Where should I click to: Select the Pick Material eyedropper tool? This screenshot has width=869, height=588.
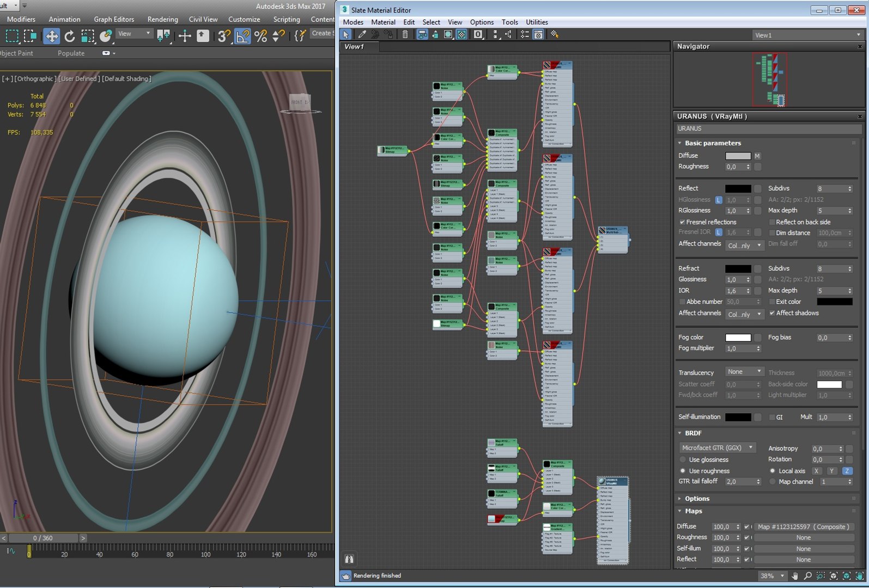click(362, 34)
